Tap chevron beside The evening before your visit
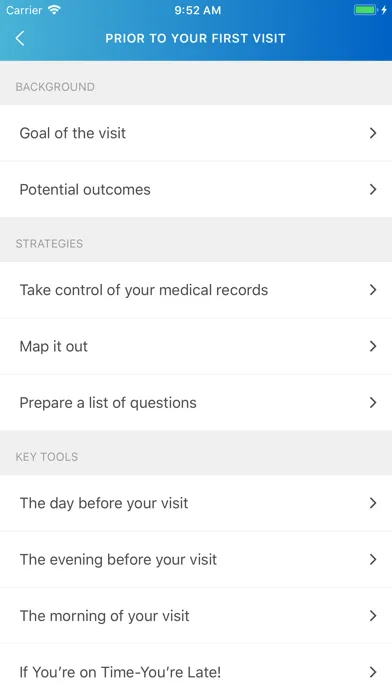392x696 pixels. (373, 559)
